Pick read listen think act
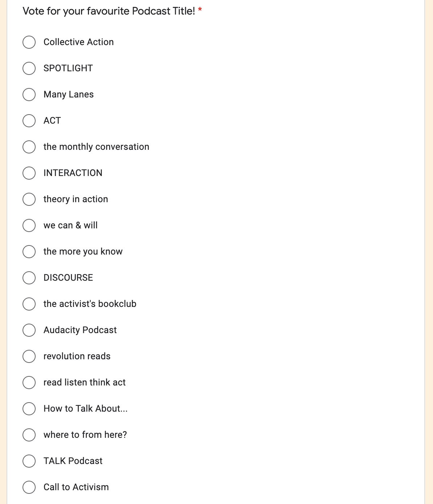Screen dimensions: 433x504 (29, 383)
